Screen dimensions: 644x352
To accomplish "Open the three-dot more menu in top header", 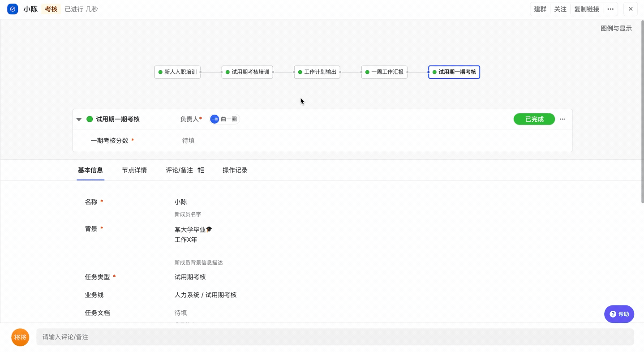I will click(x=610, y=9).
